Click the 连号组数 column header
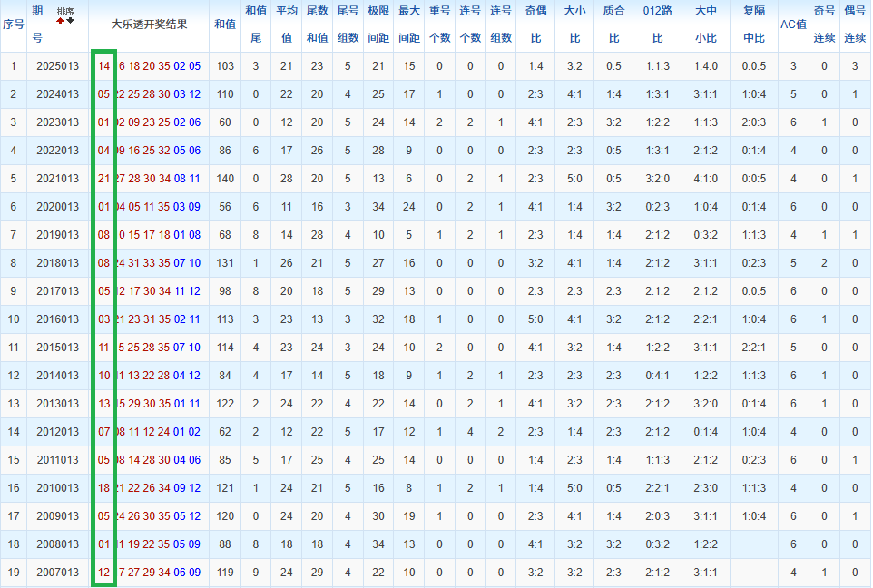This screenshot has width=873, height=588. (x=501, y=24)
